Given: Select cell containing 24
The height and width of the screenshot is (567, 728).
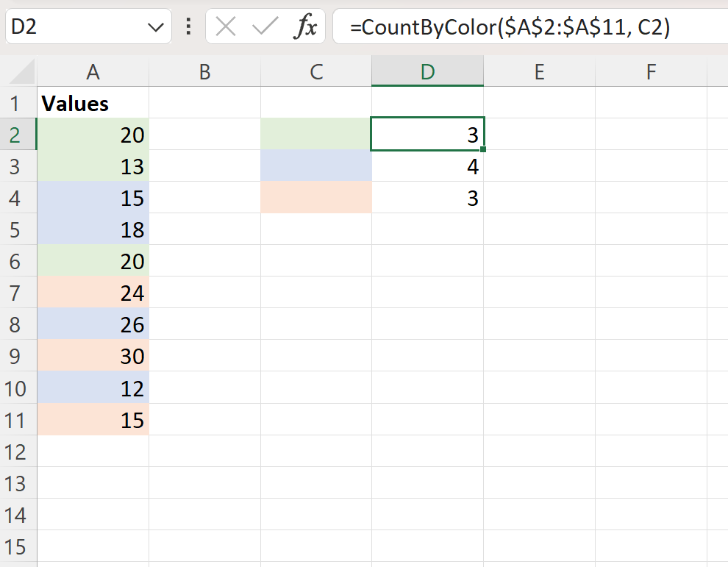Looking at the screenshot, I should point(93,293).
